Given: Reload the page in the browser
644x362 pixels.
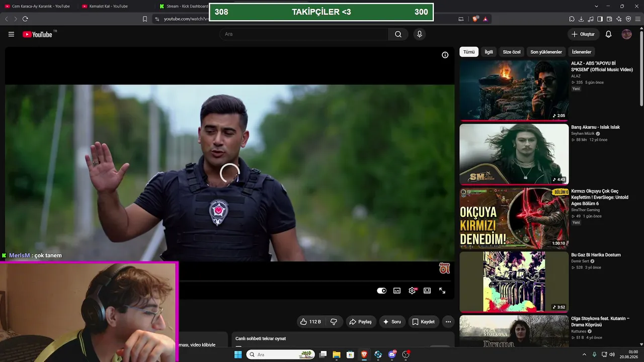Looking at the screenshot, I should tap(25, 19).
